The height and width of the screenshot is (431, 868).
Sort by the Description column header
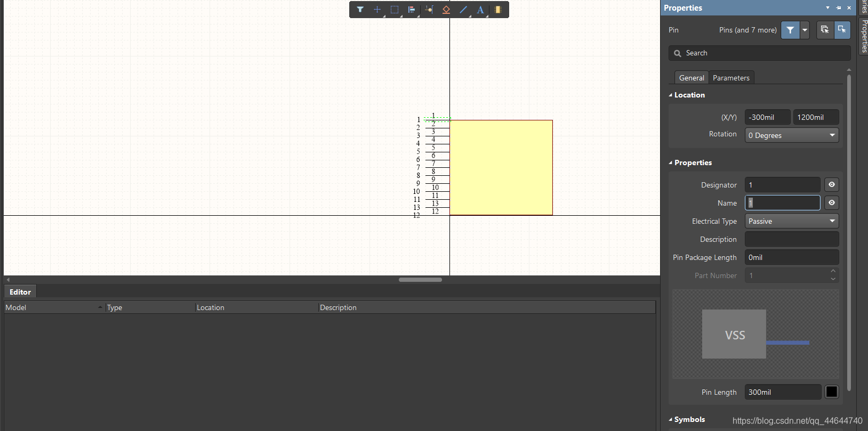coord(487,307)
